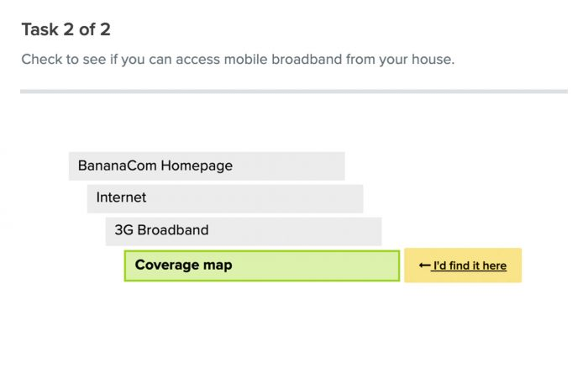This screenshot has height=368, width=588.
Task: Collapse the tree from BananaCom Homepage root
Action: (x=207, y=166)
